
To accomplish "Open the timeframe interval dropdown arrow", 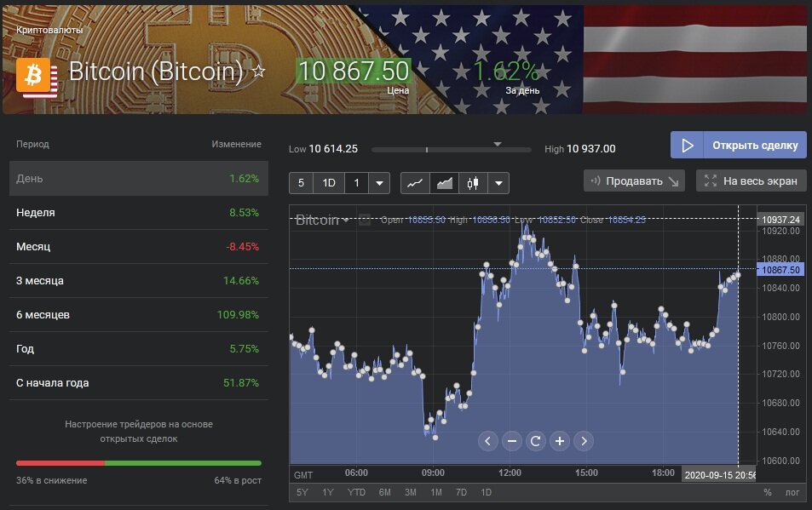I will (379, 183).
